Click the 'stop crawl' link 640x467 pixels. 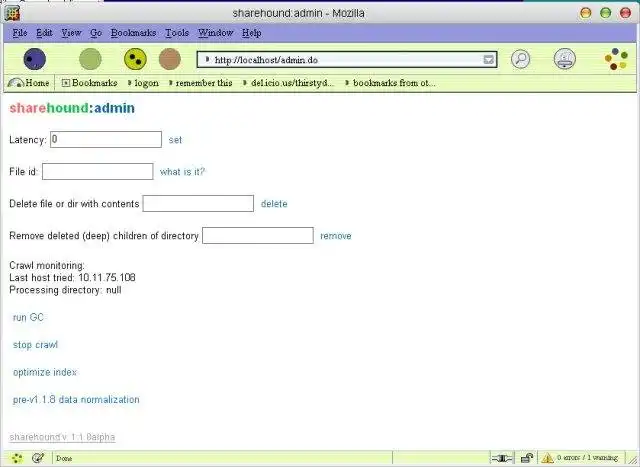coord(35,345)
